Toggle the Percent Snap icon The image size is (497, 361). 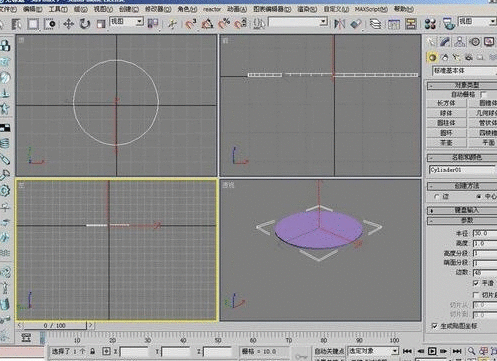click(x=224, y=24)
